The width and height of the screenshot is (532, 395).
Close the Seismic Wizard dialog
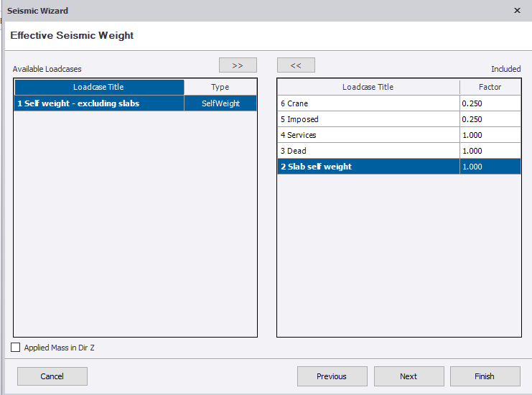point(517,11)
